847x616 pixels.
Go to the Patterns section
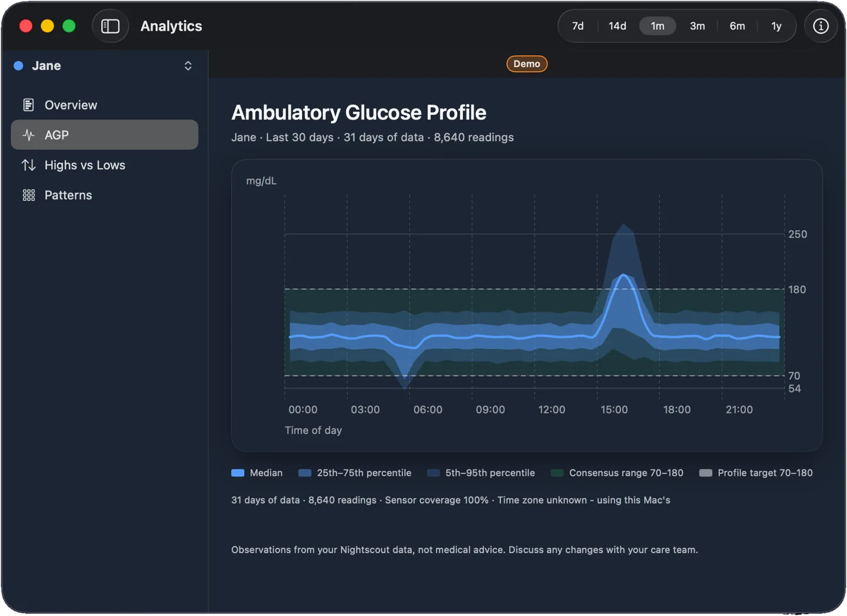(105, 195)
